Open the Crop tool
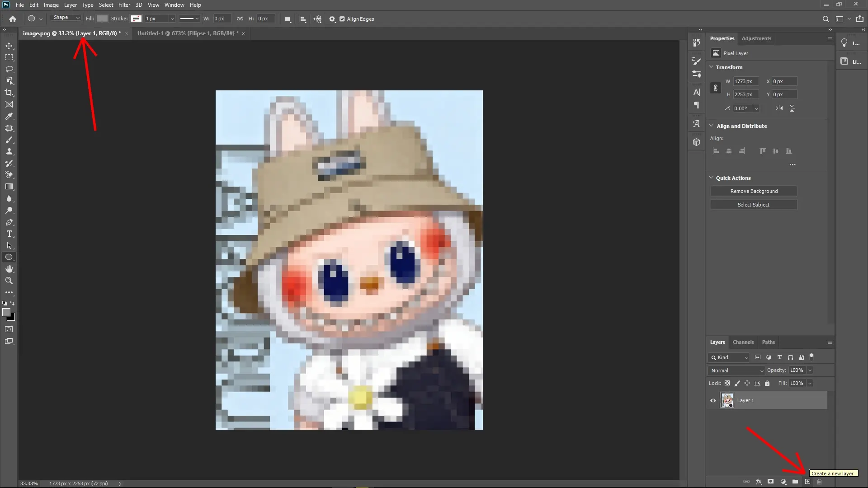Screen dimensions: 868x488 (9, 93)
